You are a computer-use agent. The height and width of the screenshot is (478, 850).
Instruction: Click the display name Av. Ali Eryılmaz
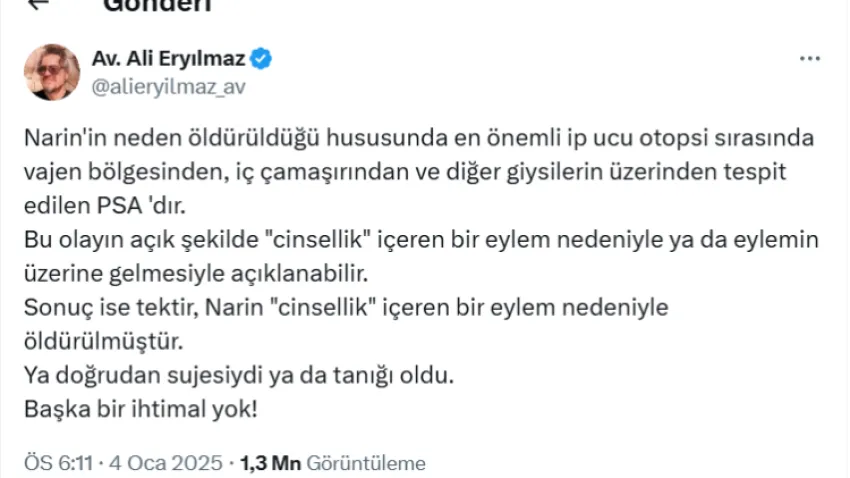click(169, 59)
